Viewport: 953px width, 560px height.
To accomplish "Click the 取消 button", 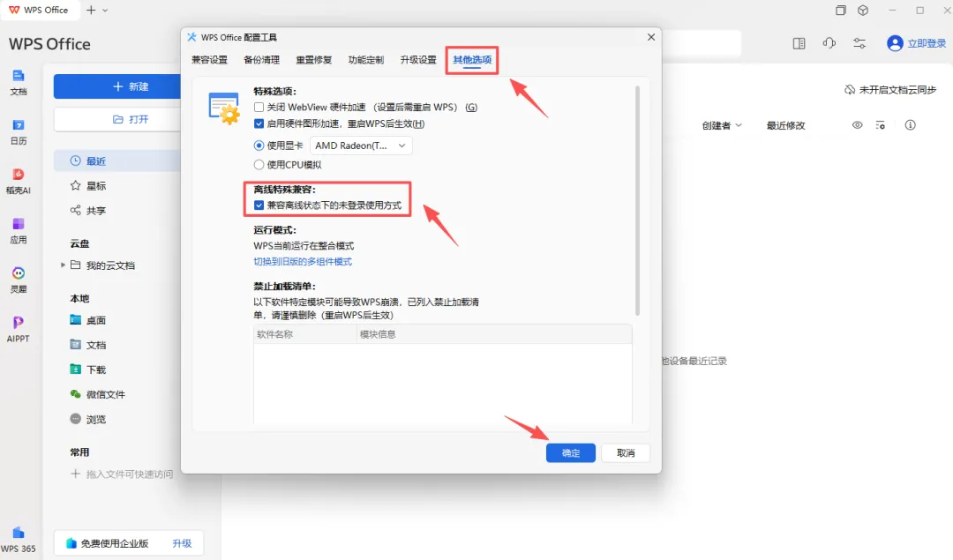I will click(626, 453).
